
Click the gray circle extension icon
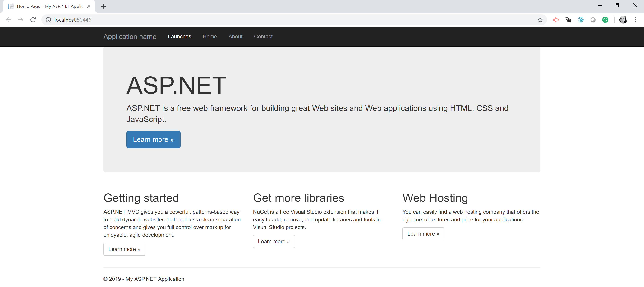(x=593, y=20)
